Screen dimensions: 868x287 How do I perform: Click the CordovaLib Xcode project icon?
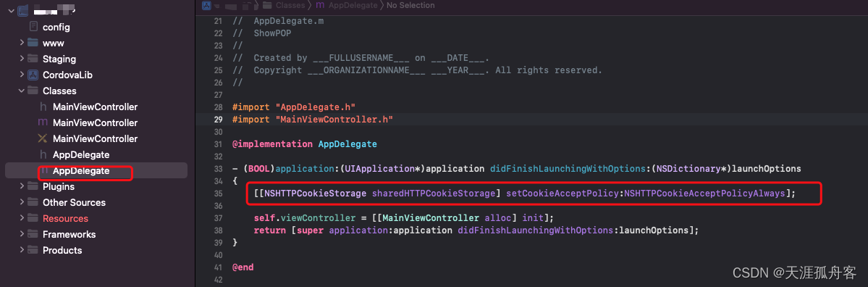click(33, 75)
